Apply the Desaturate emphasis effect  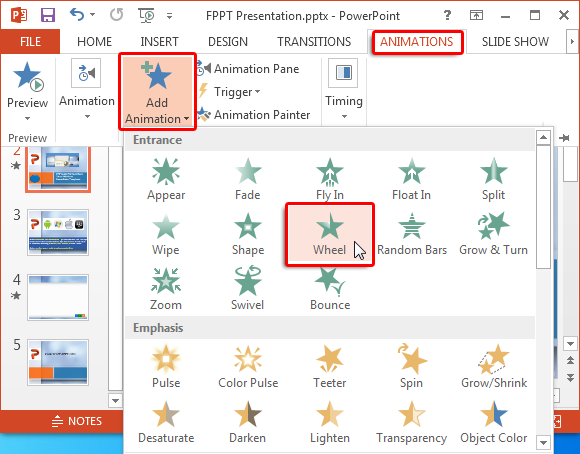pos(166,422)
